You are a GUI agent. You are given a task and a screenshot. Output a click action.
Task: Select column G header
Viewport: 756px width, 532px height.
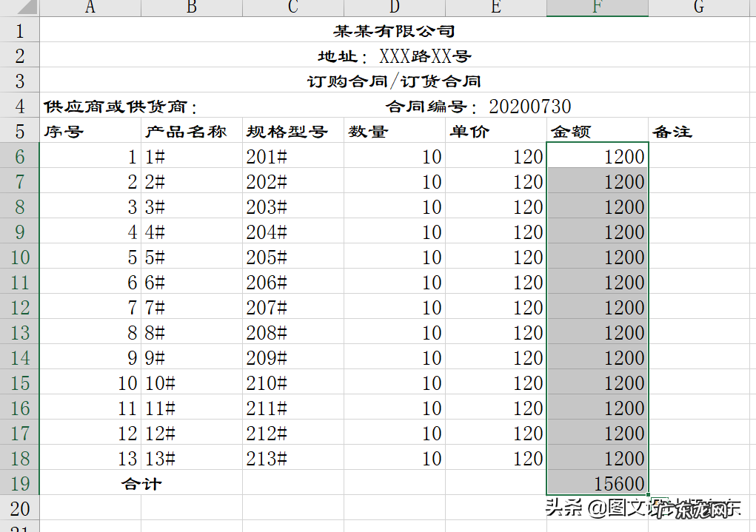coord(698,7)
